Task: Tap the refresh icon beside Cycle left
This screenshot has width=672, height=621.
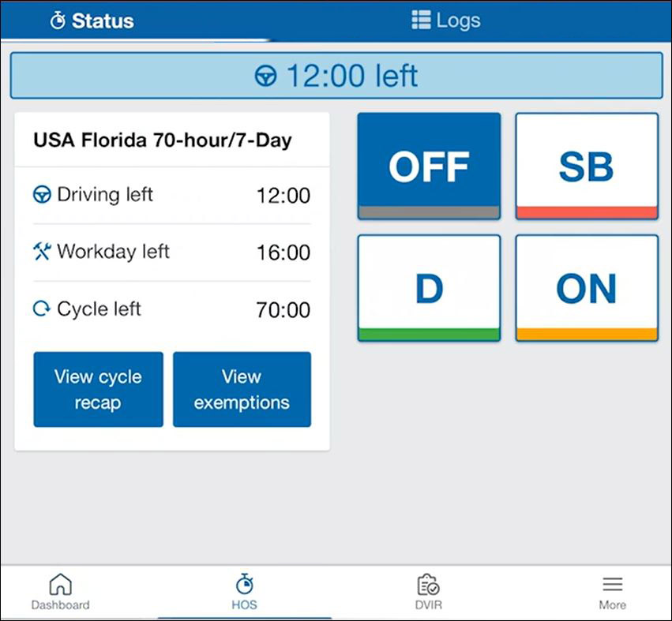Action: [42, 309]
